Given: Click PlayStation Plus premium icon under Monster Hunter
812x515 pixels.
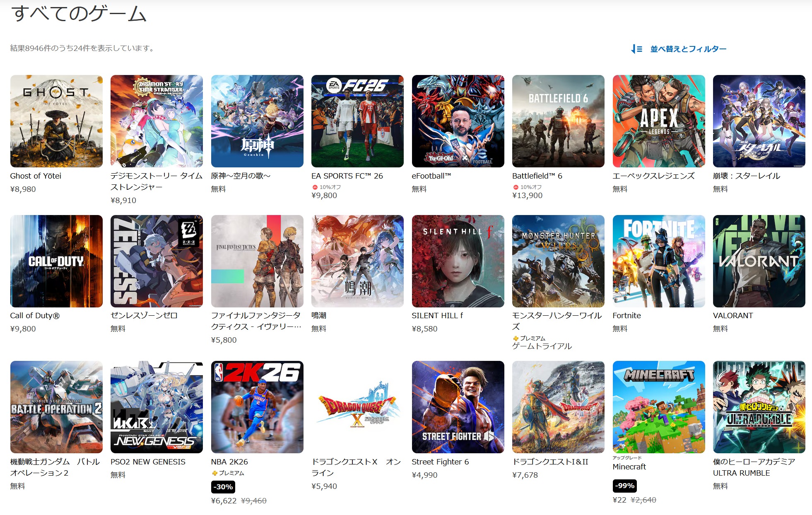Looking at the screenshot, I should (516, 338).
